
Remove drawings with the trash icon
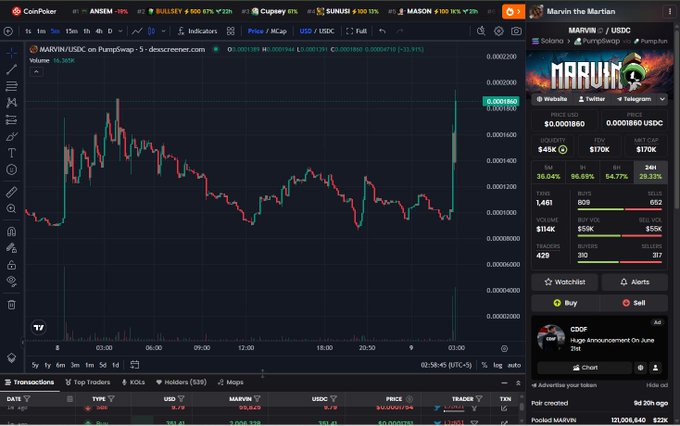11,305
